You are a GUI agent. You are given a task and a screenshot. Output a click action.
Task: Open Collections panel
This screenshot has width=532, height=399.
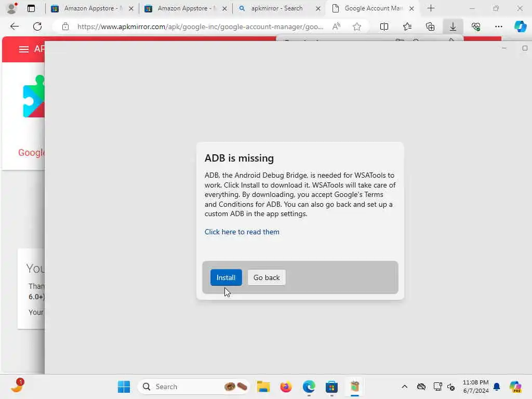click(x=430, y=26)
